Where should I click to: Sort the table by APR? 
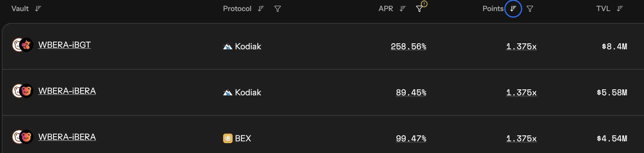[403, 9]
